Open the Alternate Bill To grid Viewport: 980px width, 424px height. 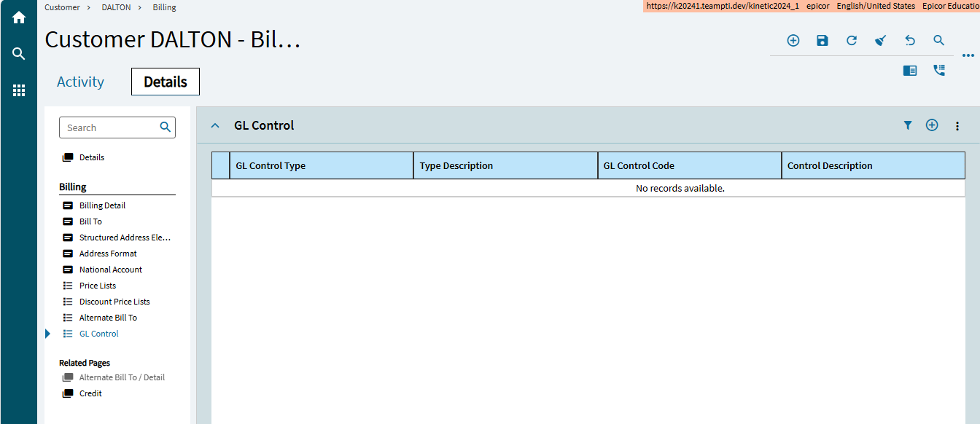pyautogui.click(x=108, y=318)
